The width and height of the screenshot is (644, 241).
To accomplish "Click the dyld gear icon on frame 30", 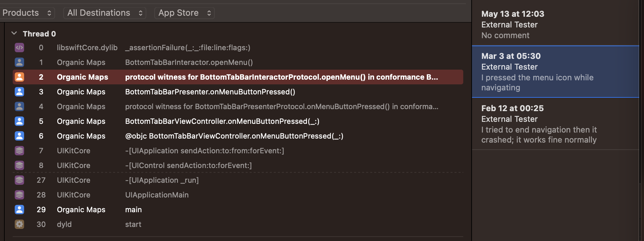I will [x=19, y=224].
